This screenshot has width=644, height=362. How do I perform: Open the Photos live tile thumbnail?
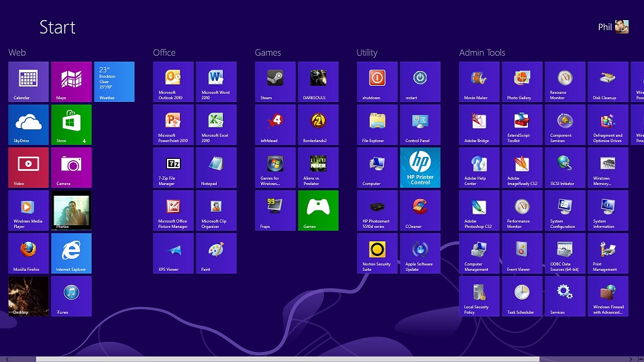coord(71,210)
